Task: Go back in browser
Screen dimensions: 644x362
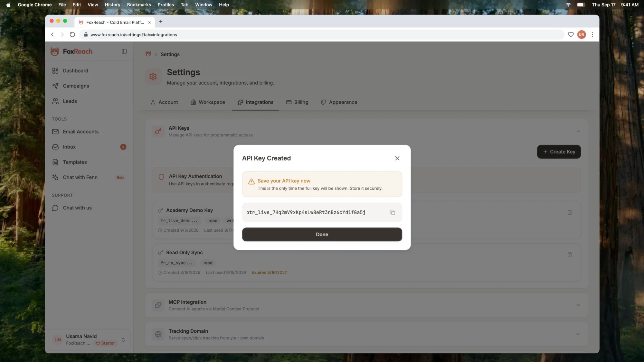Action: 52,34
